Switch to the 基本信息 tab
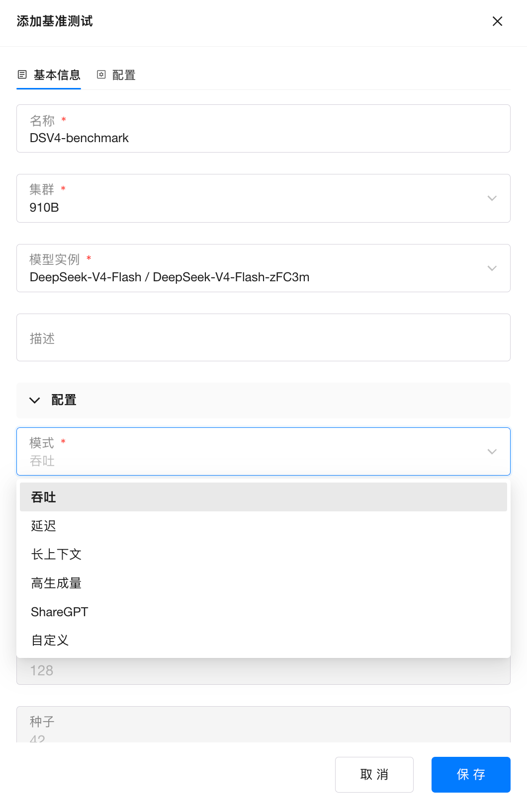The height and width of the screenshot is (812, 527). click(57, 75)
